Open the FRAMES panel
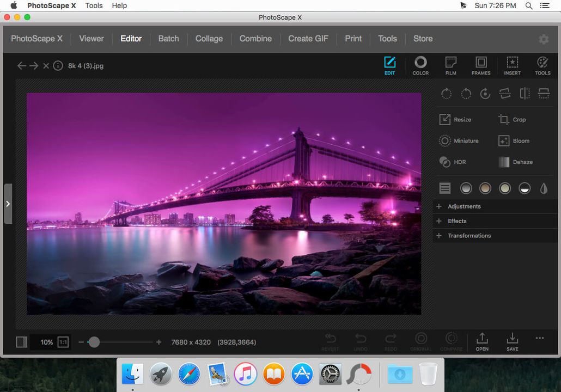 pyautogui.click(x=481, y=65)
